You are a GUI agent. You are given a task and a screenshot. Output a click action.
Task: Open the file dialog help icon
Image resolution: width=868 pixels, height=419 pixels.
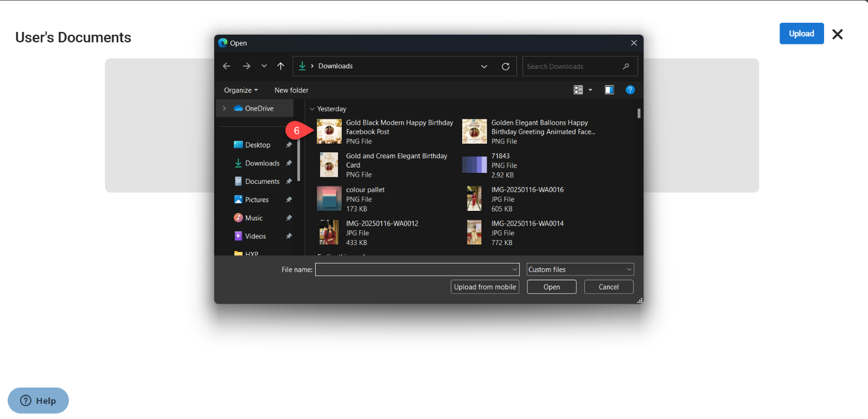point(630,90)
